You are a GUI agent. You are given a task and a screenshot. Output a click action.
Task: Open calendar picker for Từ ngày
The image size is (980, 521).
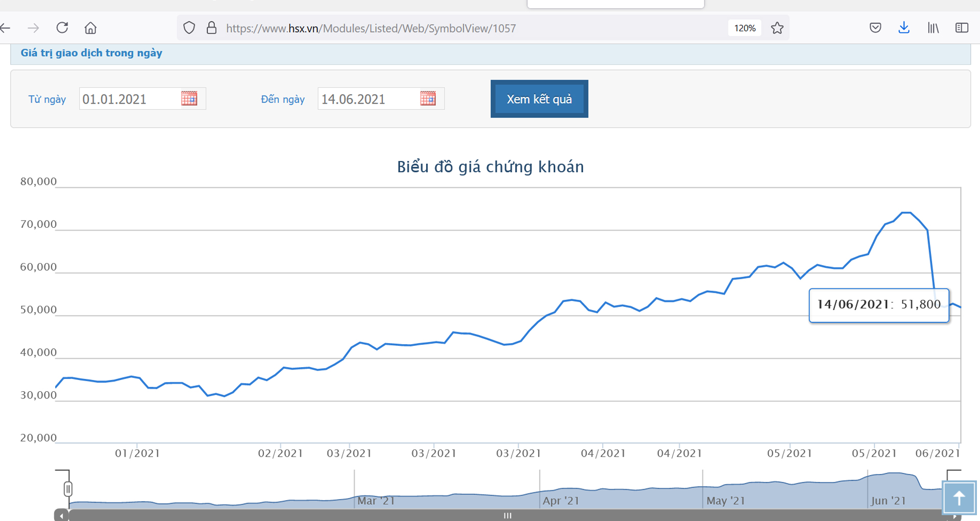[189, 99]
